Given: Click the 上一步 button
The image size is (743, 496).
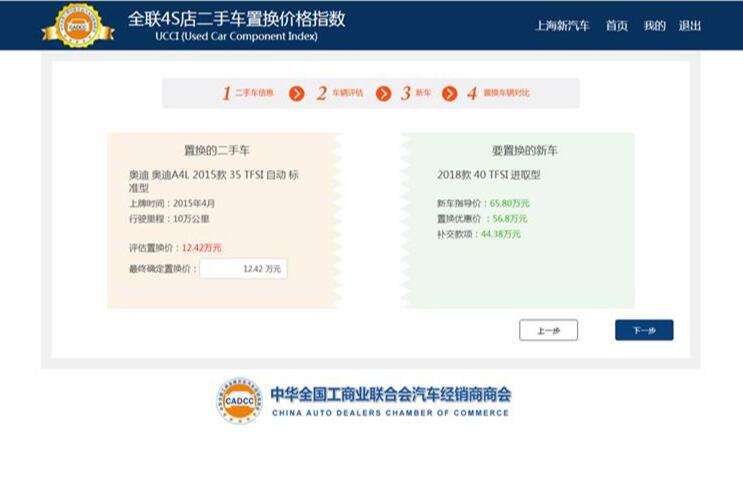Looking at the screenshot, I should point(548,330).
